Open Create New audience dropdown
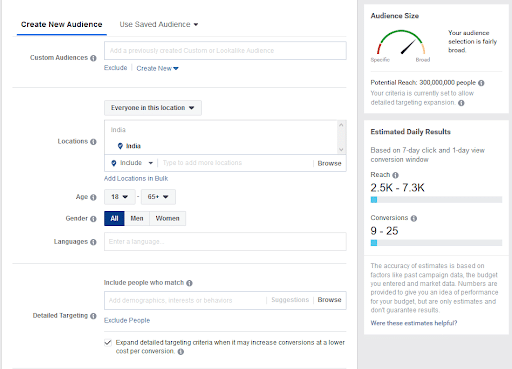512x369 pixels. click(157, 68)
